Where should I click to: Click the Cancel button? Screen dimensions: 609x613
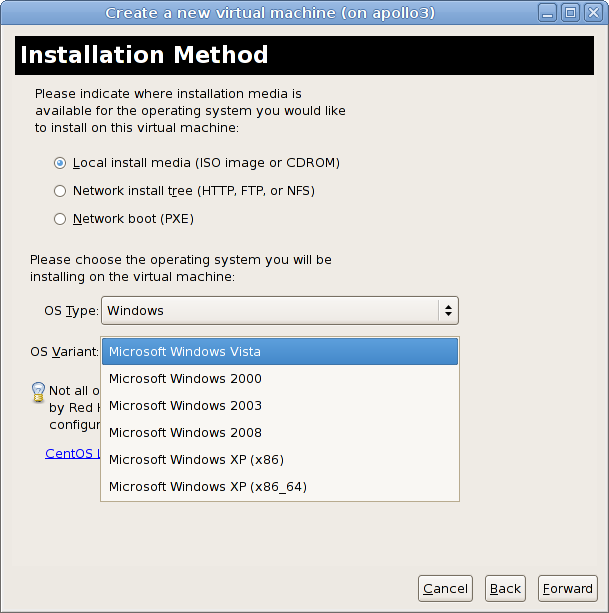445,588
